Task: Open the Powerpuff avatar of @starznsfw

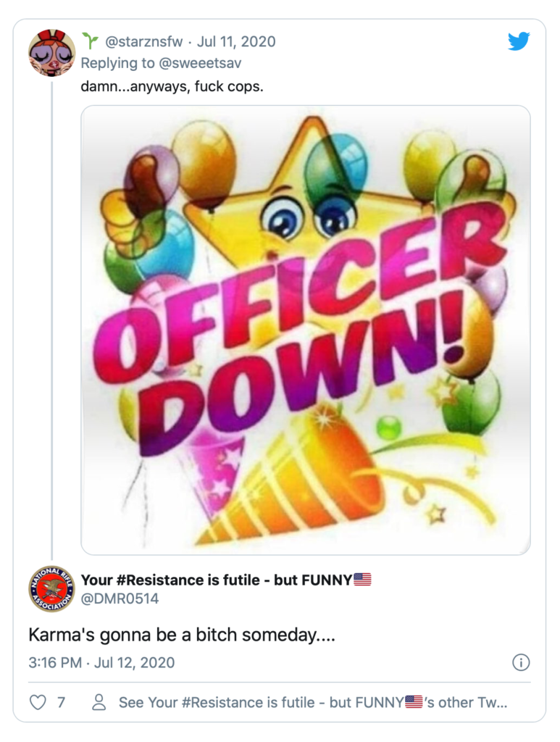Action: [51, 53]
